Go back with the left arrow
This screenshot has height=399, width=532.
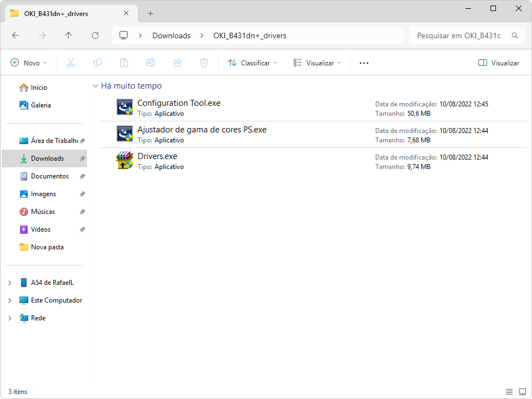[x=16, y=35]
